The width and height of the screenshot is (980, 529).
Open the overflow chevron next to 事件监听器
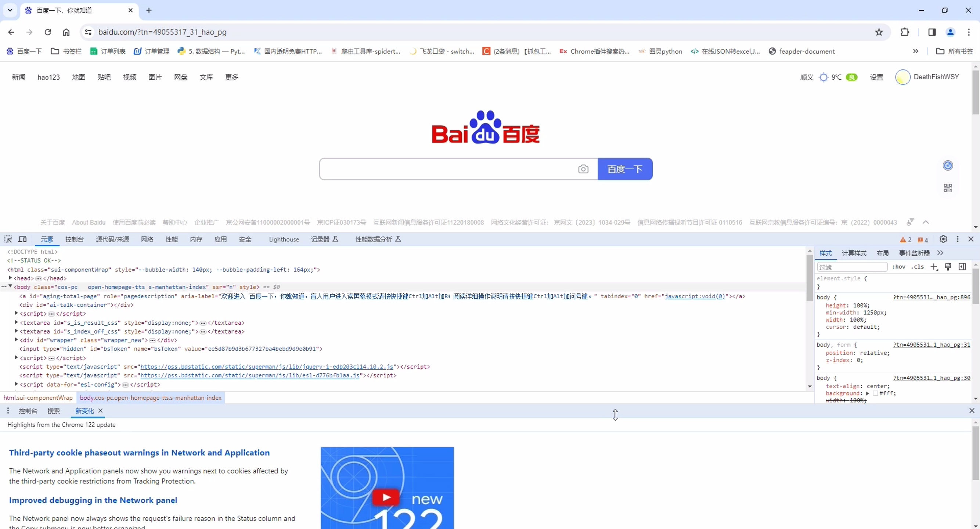pos(940,253)
